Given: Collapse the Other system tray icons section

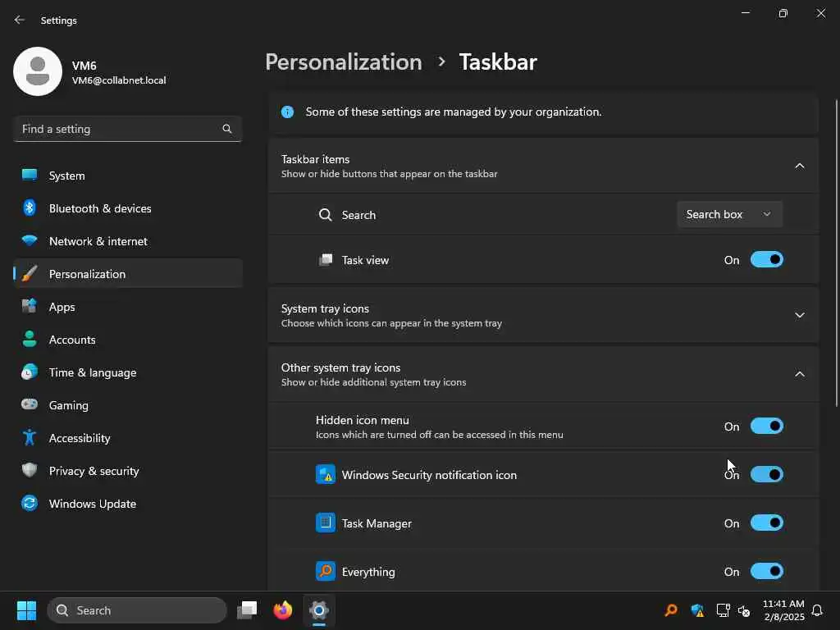Looking at the screenshot, I should 799,374.
